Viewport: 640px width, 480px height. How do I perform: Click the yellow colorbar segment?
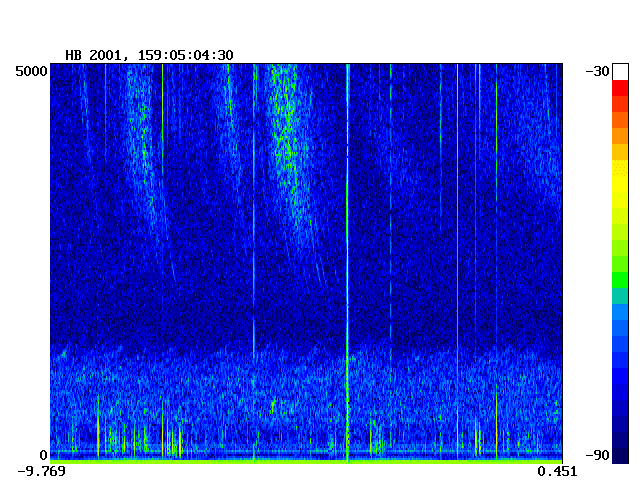click(620, 184)
